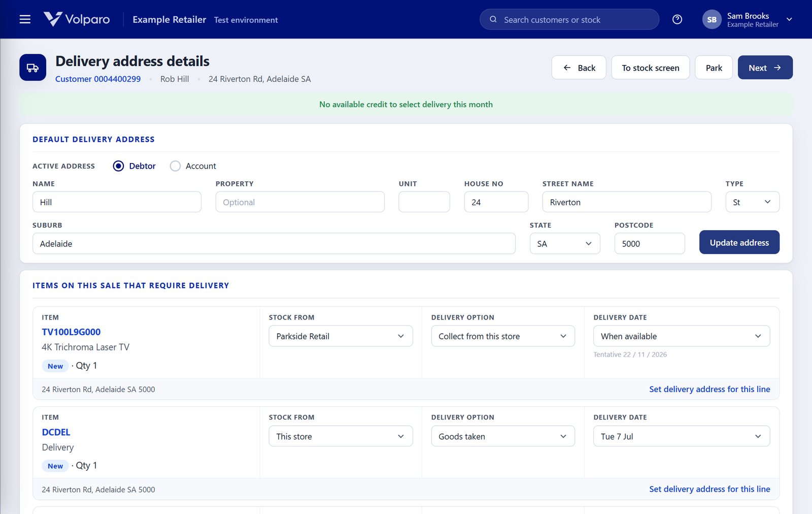Open Customer 0004400299 link
812x514 pixels.
(98, 79)
